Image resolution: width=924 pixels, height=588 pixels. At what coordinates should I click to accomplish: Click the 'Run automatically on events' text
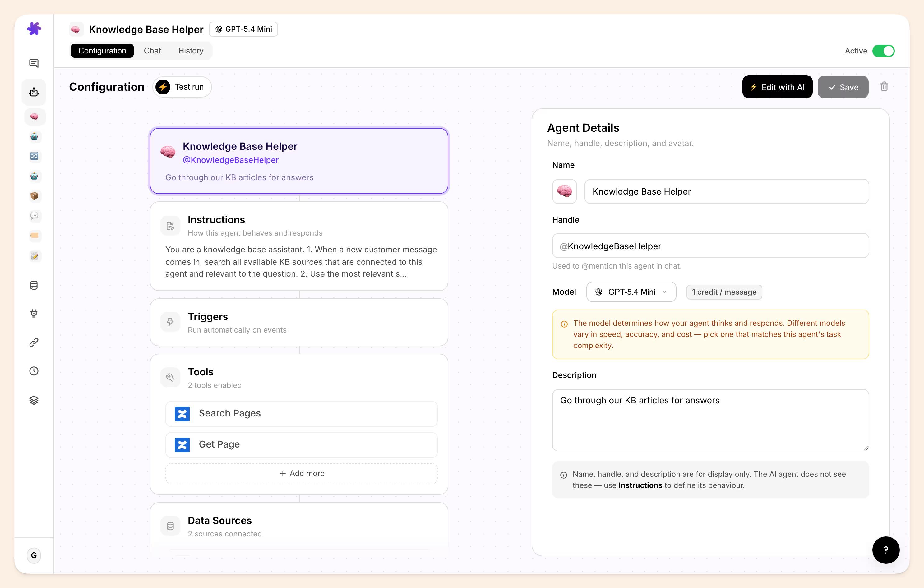(237, 330)
